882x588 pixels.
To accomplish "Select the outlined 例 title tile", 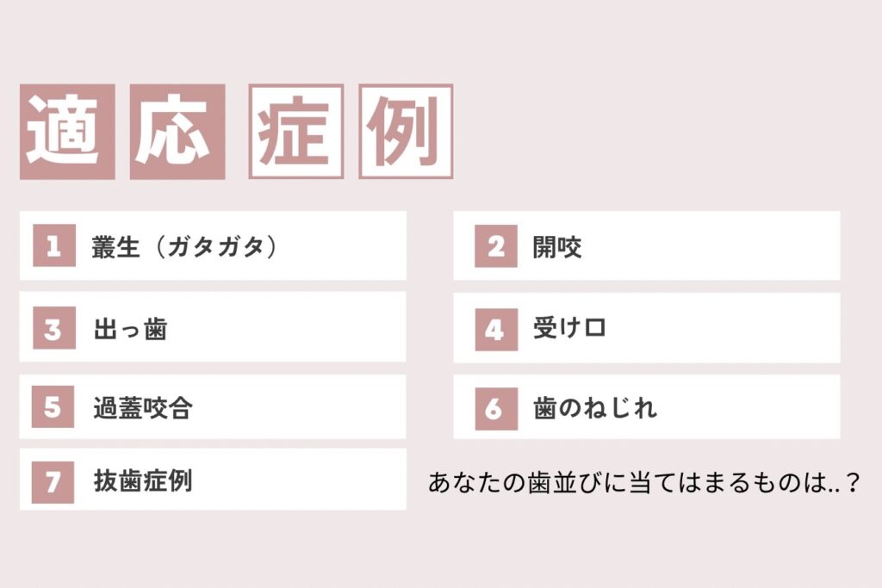I will coord(406,132).
